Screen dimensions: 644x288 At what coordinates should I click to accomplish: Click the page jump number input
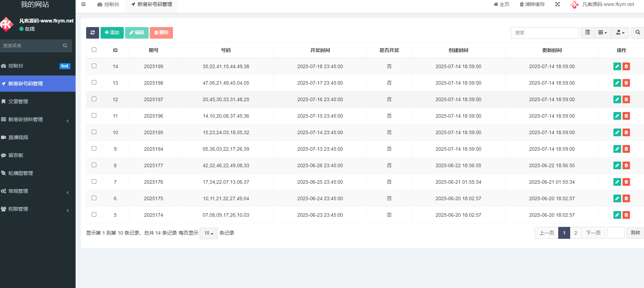coord(616,233)
